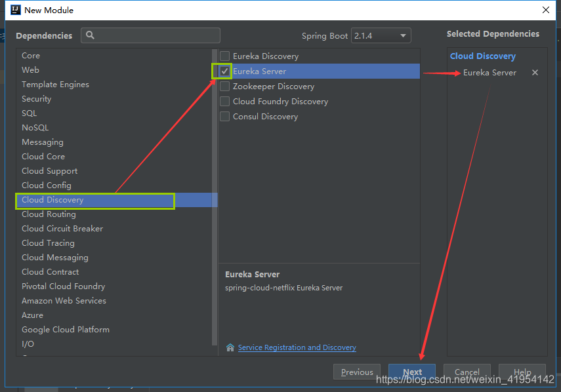Focus the dependencies search field

[151, 35]
